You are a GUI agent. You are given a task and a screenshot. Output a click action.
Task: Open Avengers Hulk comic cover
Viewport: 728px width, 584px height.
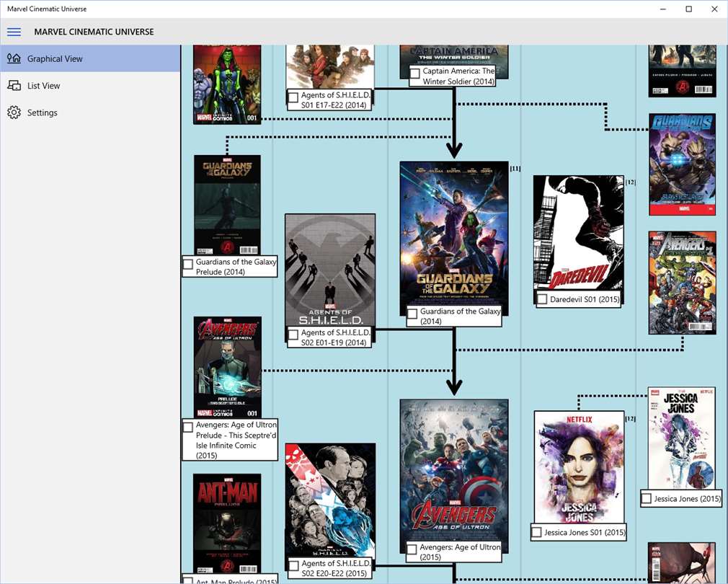tap(682, 283)
